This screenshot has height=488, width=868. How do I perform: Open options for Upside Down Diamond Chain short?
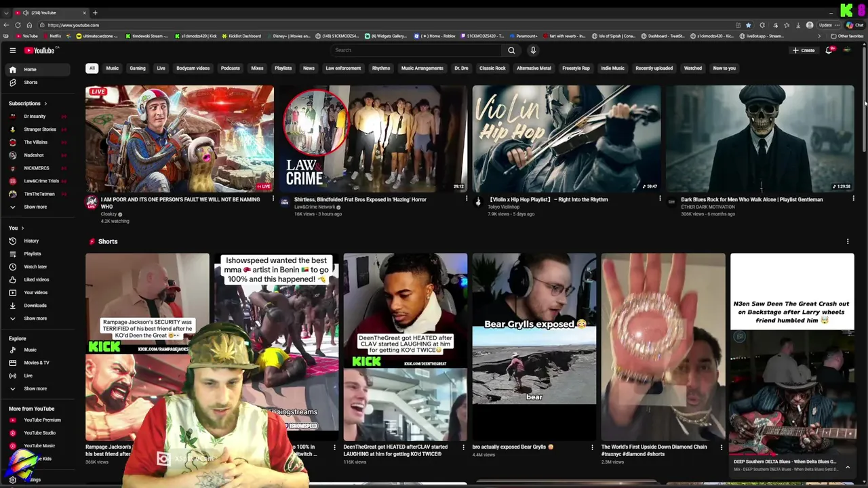coord(721,447)
